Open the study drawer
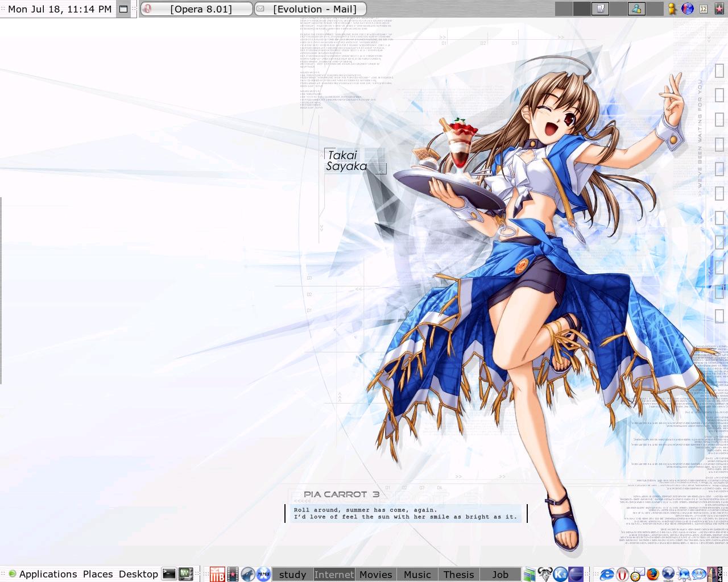 click(293, 575)
